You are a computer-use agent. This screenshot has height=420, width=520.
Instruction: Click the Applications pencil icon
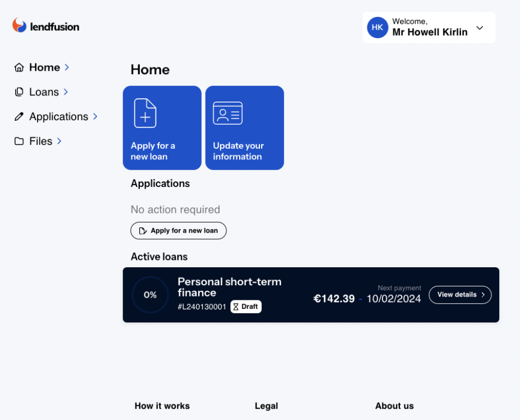tap(19, 117)
